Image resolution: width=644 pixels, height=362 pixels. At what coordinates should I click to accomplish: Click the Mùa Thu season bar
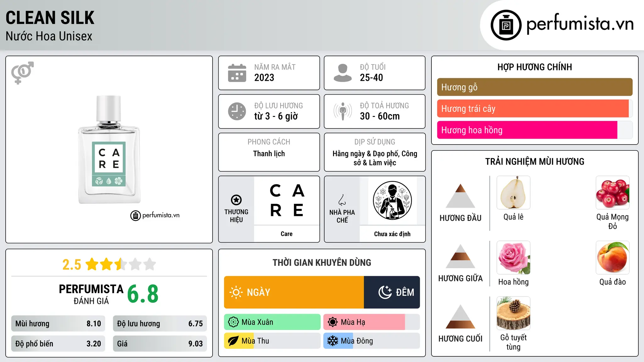tap(272, 341)
